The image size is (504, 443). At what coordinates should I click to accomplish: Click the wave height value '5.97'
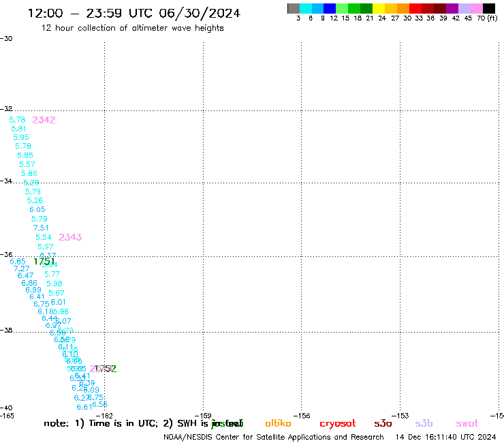pos(46,247)
